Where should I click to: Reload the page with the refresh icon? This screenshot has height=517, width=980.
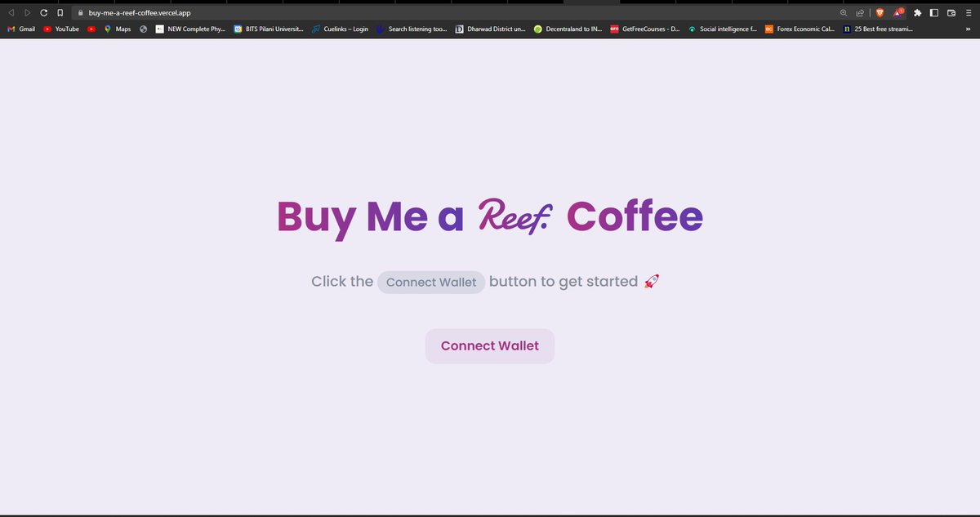[x=43, y=13]
